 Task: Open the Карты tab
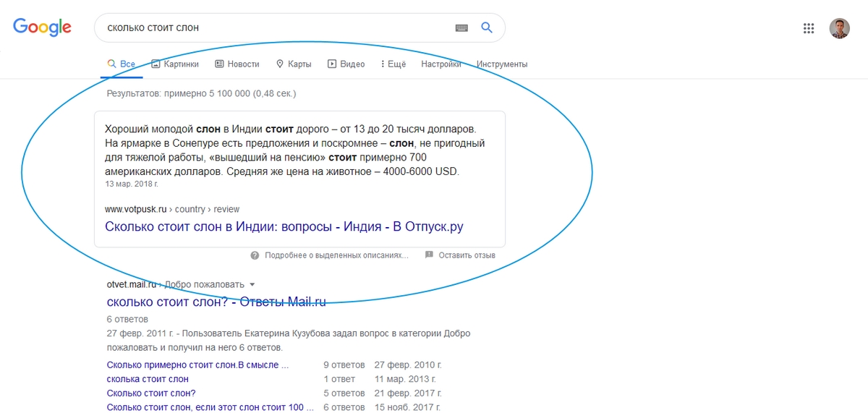(x=294, y=64)
